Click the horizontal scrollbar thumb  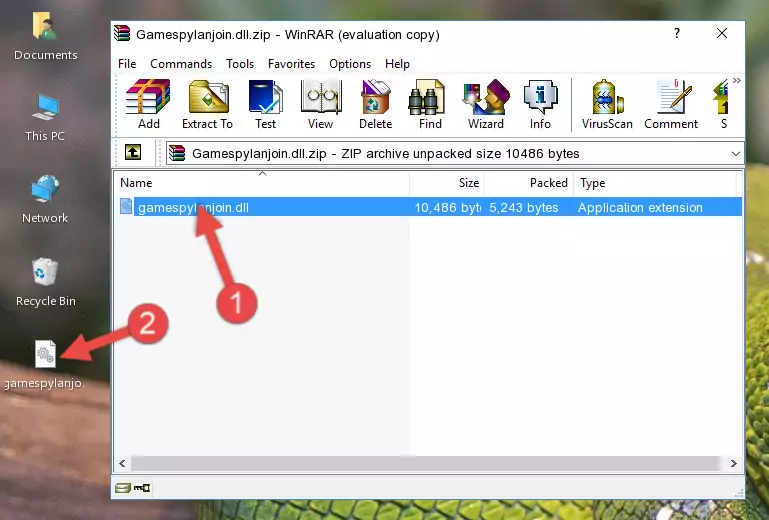point(425,463)
